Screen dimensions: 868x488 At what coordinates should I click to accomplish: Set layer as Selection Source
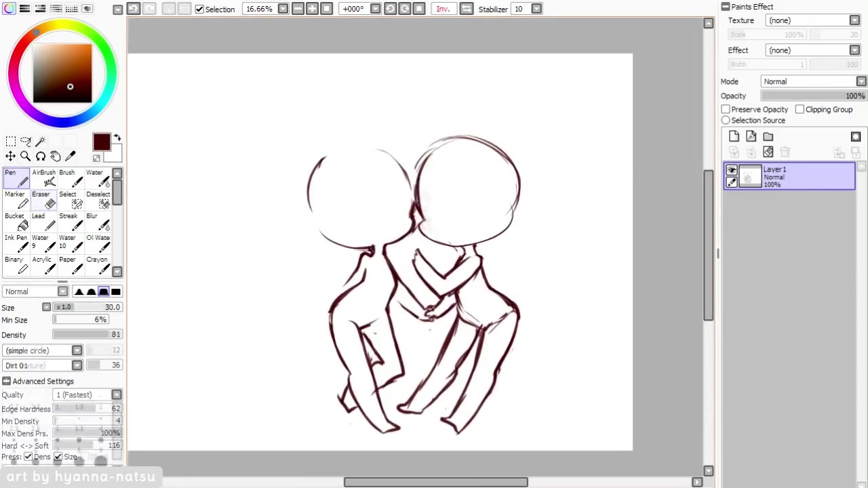(726, 120)
